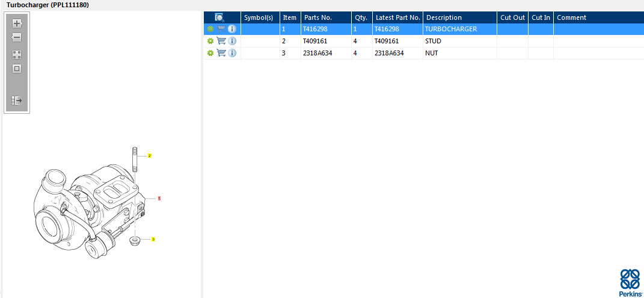Click the list-arrow export icon in diagram toolbar

17,101
